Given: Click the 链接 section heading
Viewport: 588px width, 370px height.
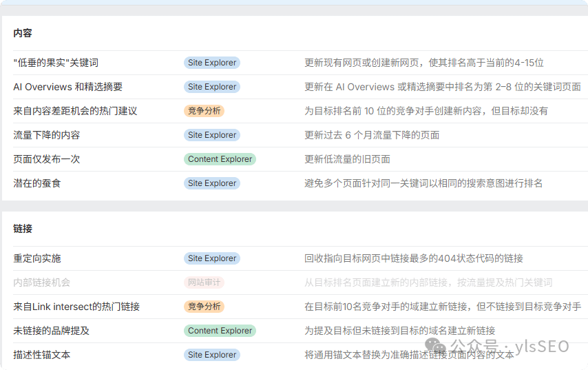Looking at the screenshot, I should 23,229.
